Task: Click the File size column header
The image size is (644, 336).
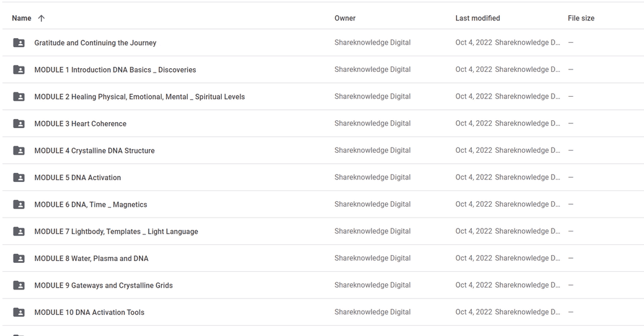Action: [581, 18]
